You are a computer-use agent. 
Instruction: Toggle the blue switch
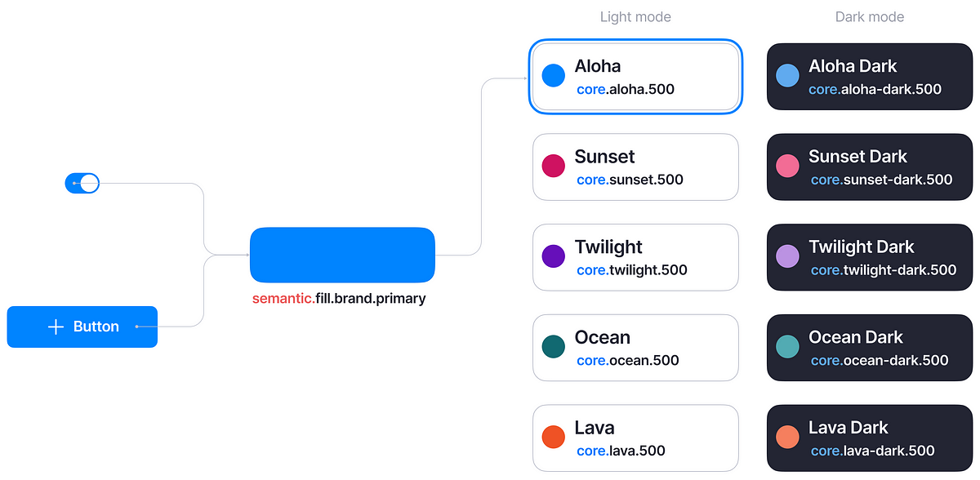[x=82, y=184]
